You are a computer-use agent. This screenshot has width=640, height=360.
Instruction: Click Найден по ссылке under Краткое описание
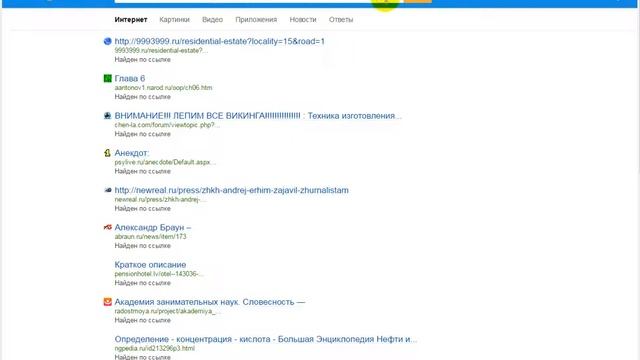tap(142, 283)
